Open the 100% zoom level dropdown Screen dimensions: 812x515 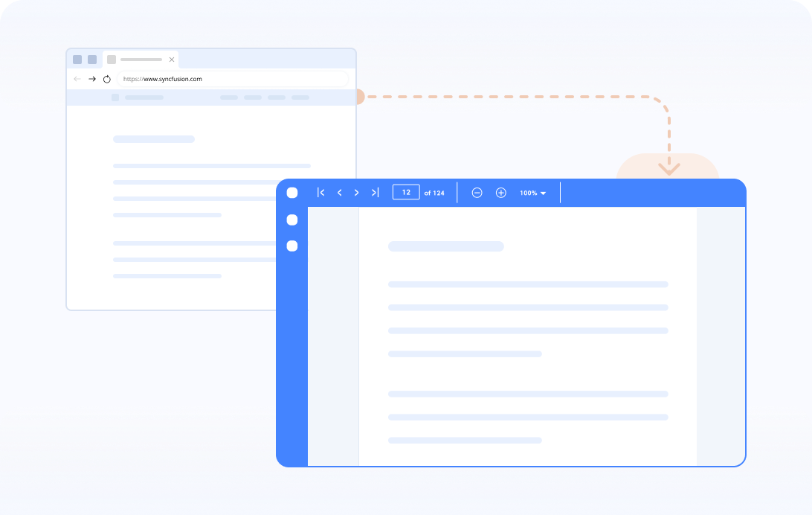[x=533, y=193]
